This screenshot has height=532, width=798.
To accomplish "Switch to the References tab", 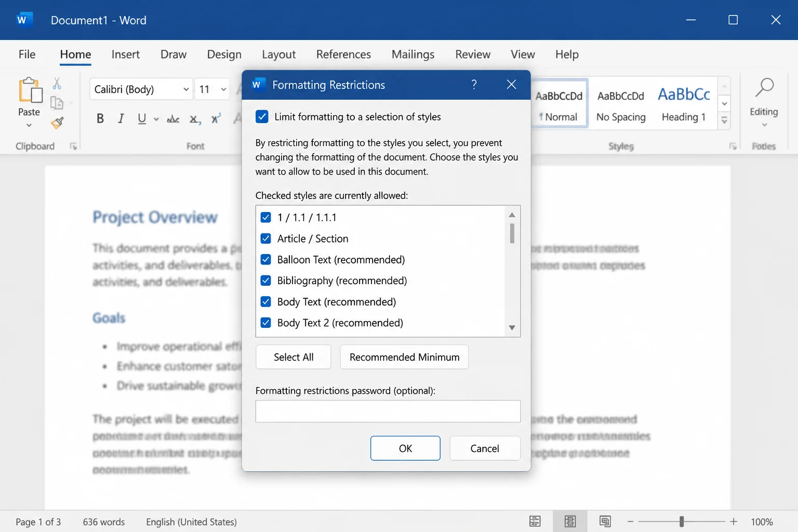I will 343,54.
